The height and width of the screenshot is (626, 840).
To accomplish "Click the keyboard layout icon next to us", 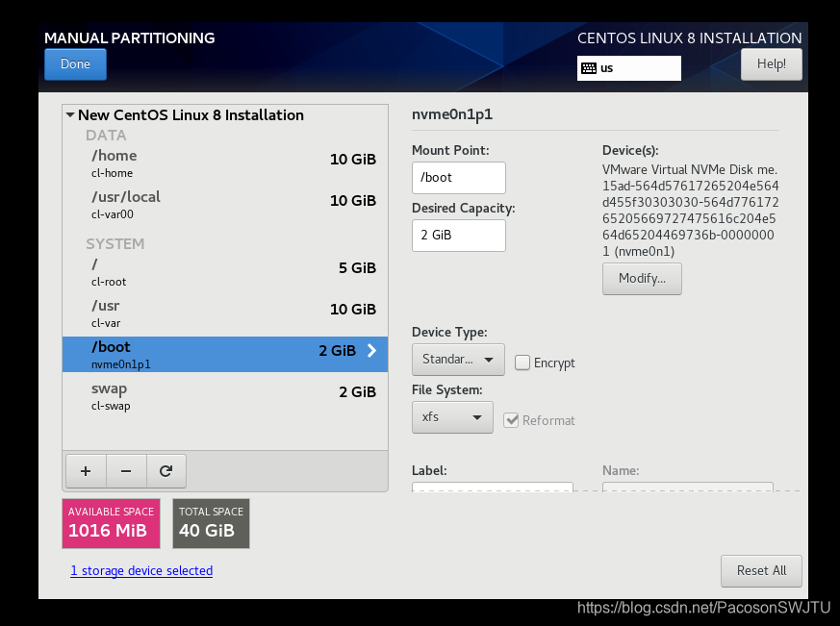I will coord(589,68).
